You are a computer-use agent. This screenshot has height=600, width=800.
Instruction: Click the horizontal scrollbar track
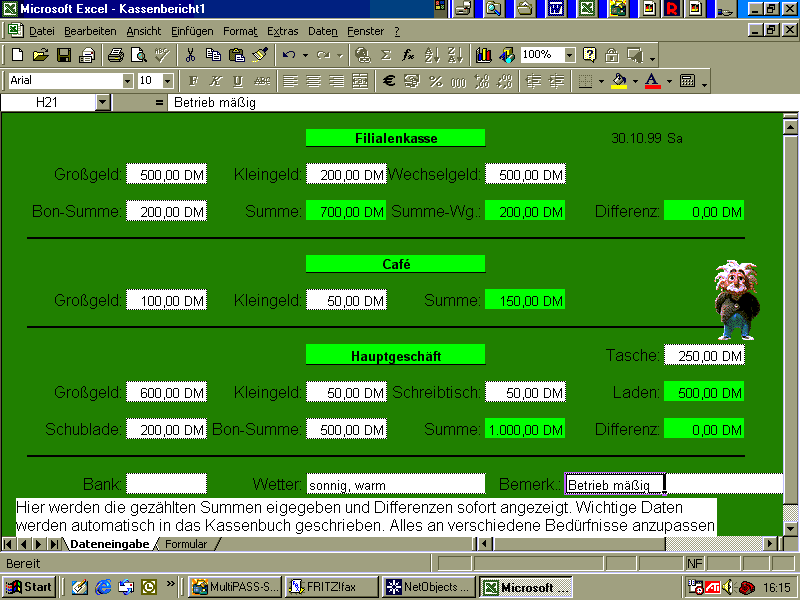[x=714, y=544]
